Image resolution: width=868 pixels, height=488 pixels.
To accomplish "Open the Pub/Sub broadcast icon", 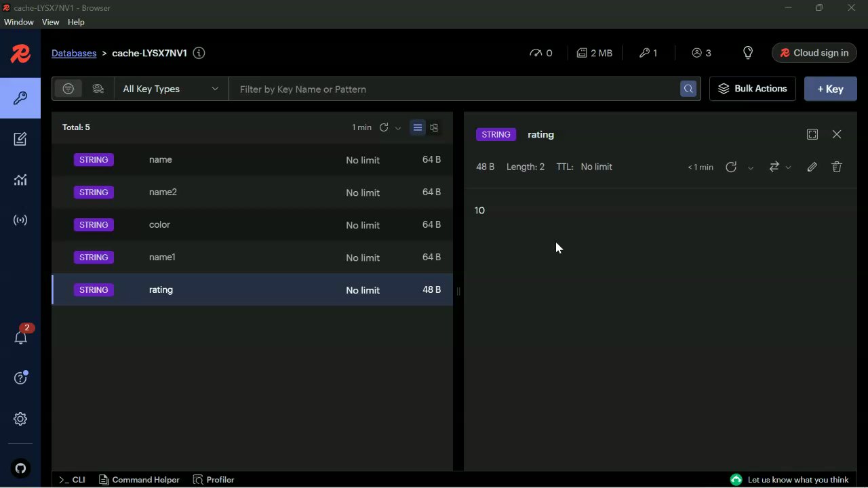I will 20,220.
